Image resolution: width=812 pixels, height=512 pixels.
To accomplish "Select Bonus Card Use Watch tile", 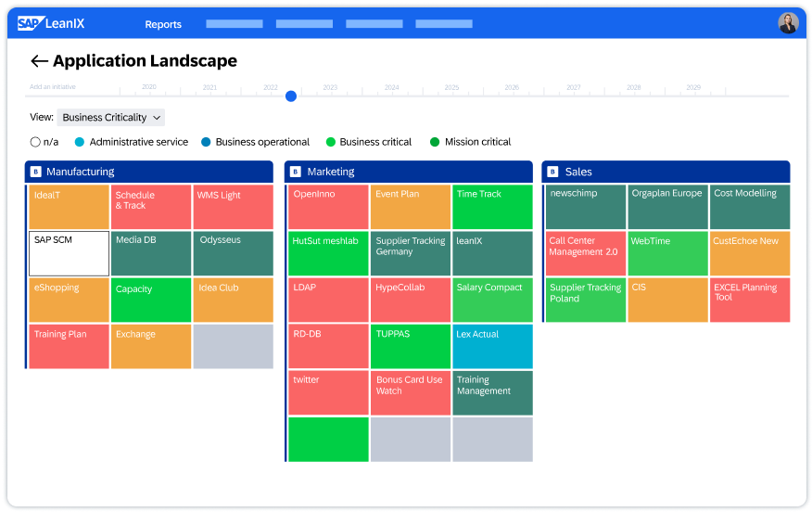I will (x=410, y=392).
